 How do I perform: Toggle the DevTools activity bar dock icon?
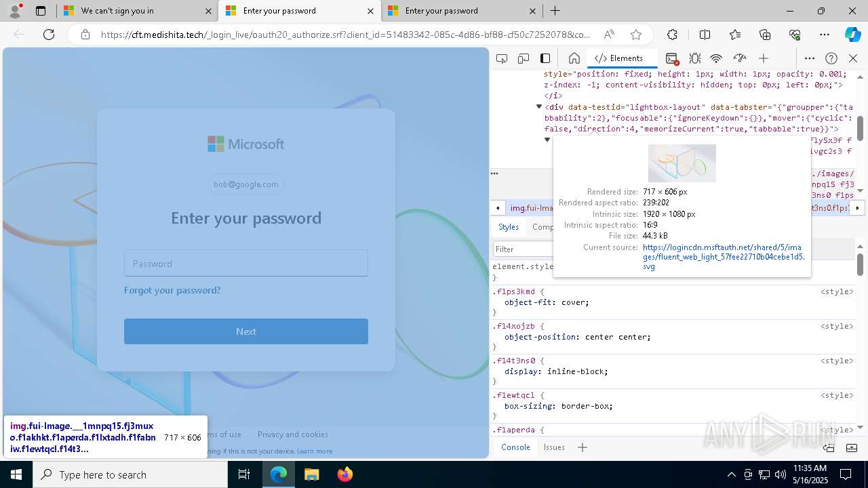tap(545, 58)
